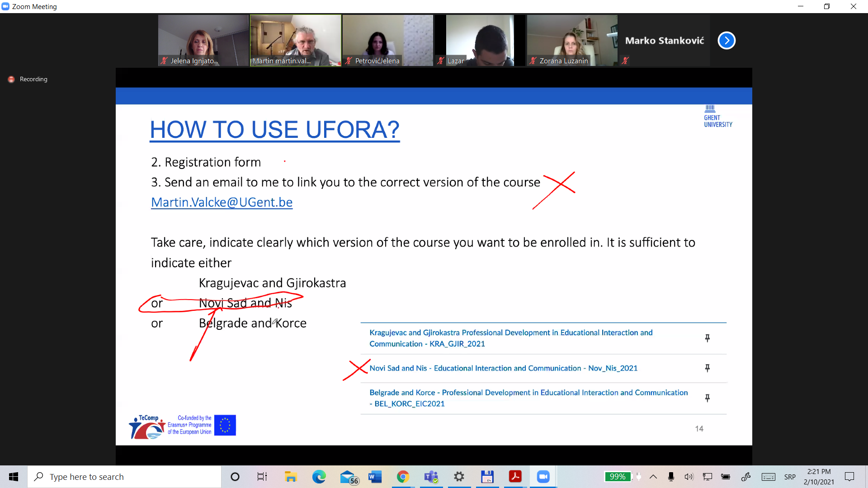Screen dimensions: 868x488
Task: Pin the Kragujevac and Gjirokastra course
Action: tap(708, 338)
